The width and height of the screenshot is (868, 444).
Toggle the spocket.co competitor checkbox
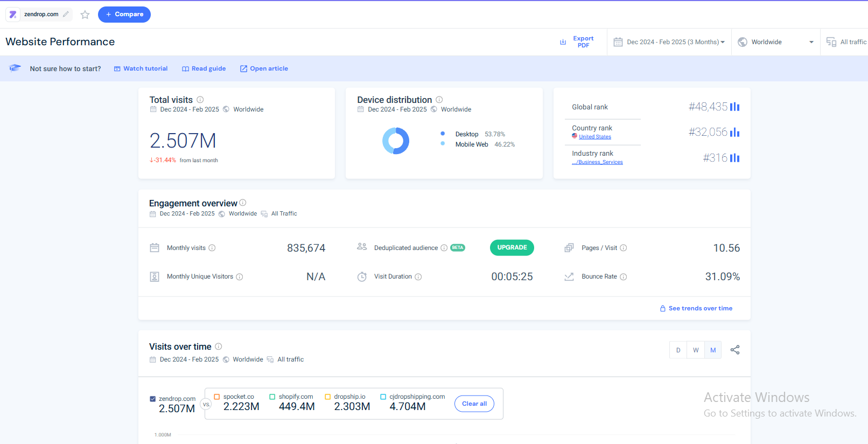tap(217, 397)
